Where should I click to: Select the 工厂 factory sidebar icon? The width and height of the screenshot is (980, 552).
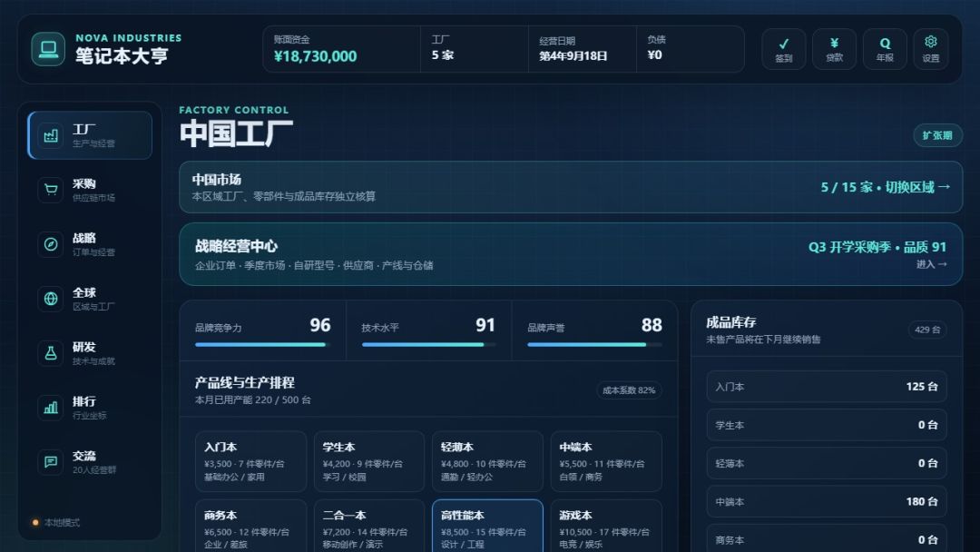[x=51, y=135]
